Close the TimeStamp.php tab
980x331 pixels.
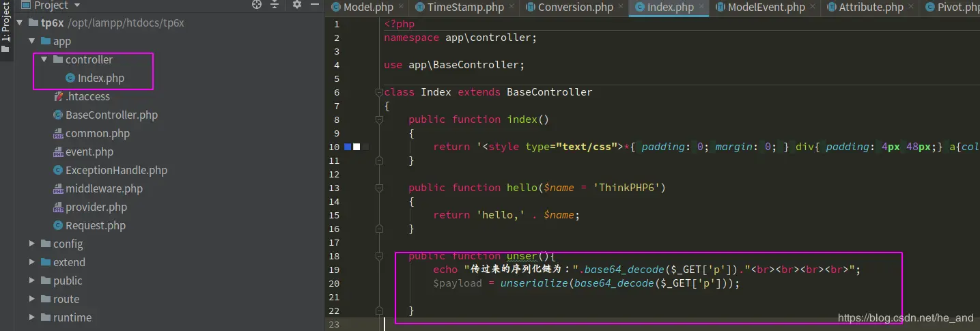pyautogui.click(x=512, y=8)
